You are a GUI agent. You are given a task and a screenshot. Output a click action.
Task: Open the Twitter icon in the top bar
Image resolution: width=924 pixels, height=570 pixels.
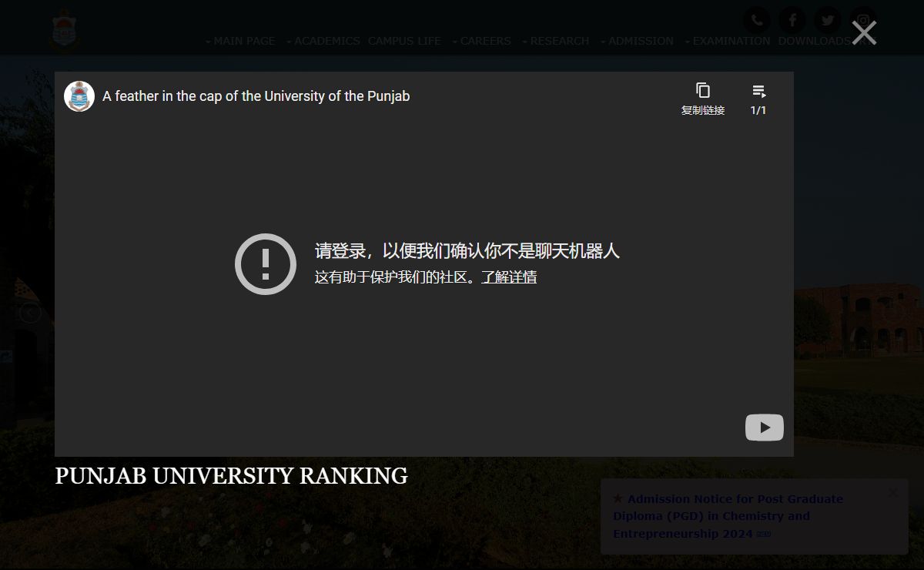coord(828,20)
